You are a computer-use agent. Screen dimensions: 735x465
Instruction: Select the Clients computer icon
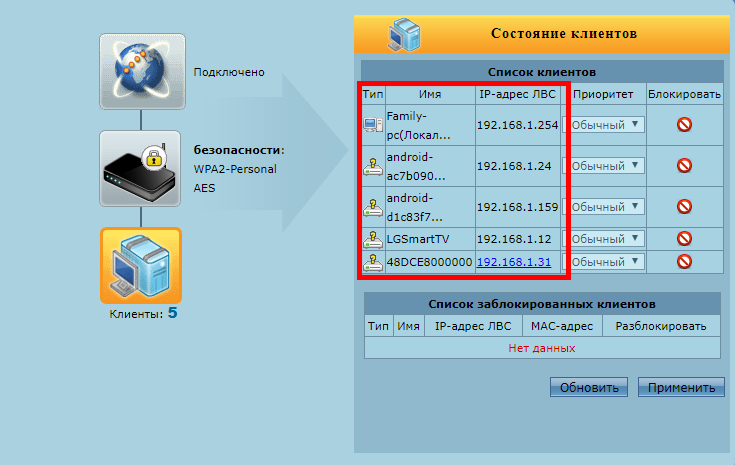pyautogui.click(x=141, y=266)
